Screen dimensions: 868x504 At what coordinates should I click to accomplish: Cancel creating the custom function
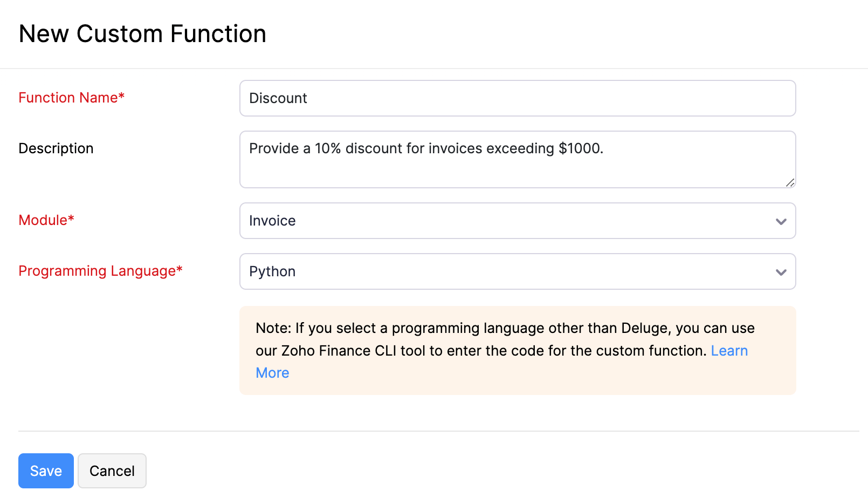[112, 471]
